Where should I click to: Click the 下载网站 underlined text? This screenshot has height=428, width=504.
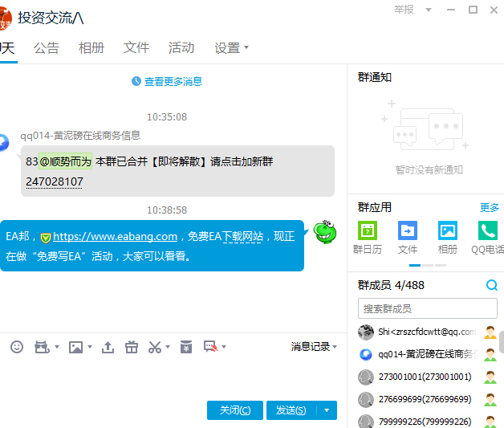(x=242, y=236)
